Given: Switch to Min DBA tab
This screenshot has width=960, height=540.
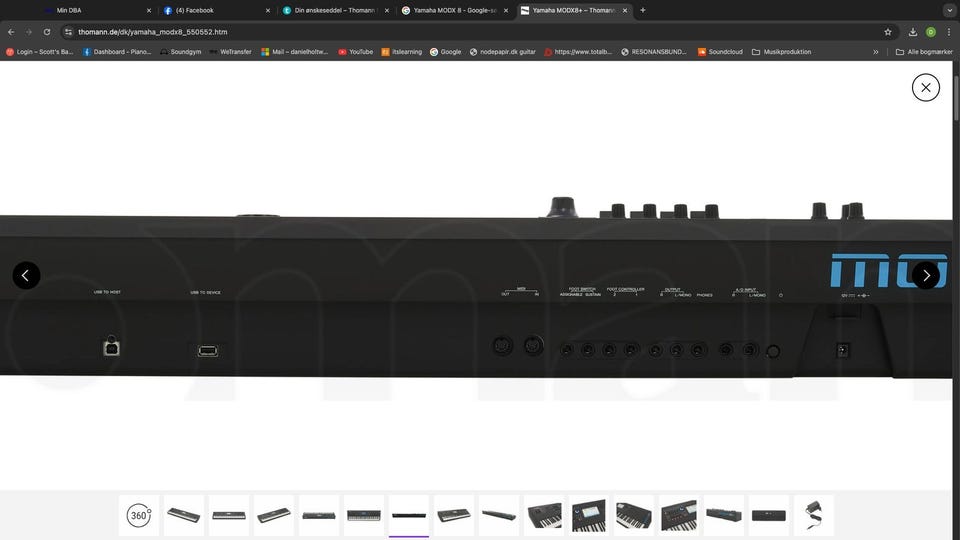Looking at the screenshot, I should [95, 10].
